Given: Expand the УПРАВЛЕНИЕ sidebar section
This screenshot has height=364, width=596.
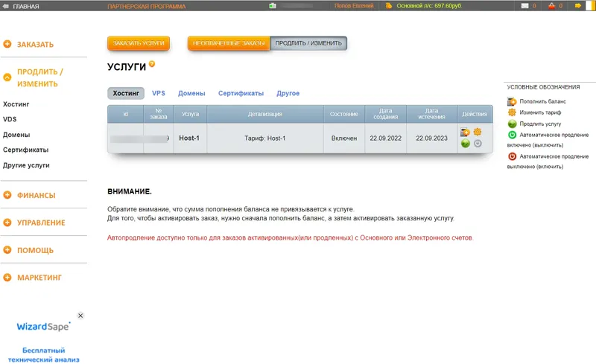Looking at the screenshot, I should coord(41,223).
